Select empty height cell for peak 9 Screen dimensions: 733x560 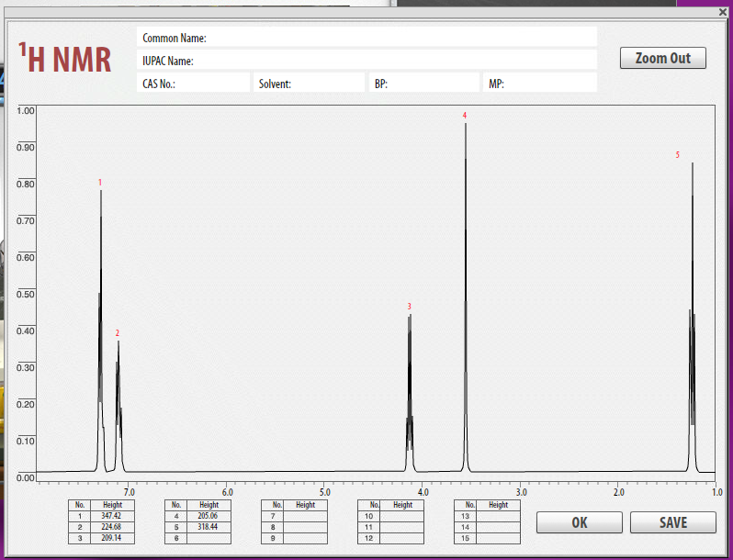click(x=305, y=538)
